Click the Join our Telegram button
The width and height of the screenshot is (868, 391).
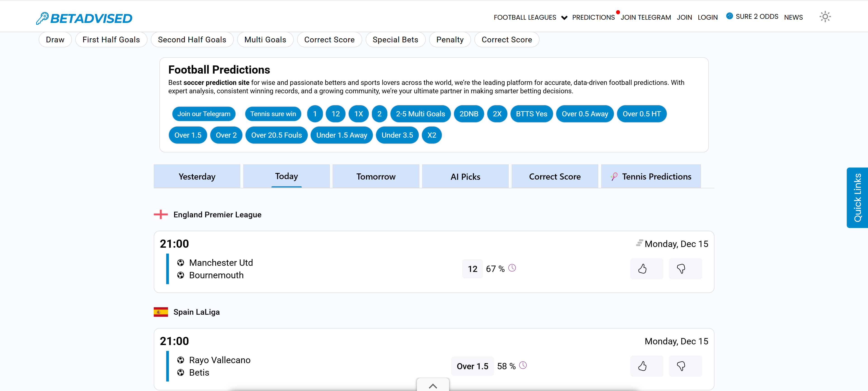[203, 114]
